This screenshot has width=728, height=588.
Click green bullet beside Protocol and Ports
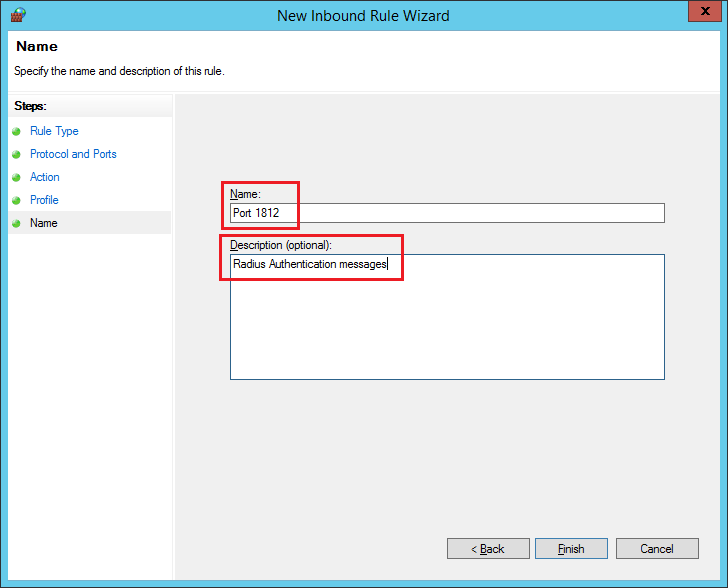(x=17, y=154)
